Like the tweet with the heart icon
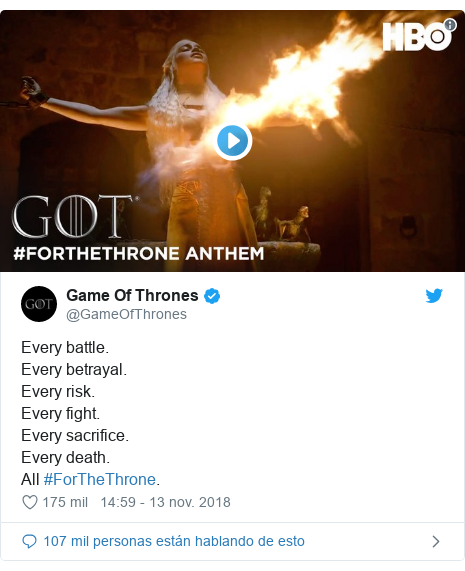 tap(29, 502)
